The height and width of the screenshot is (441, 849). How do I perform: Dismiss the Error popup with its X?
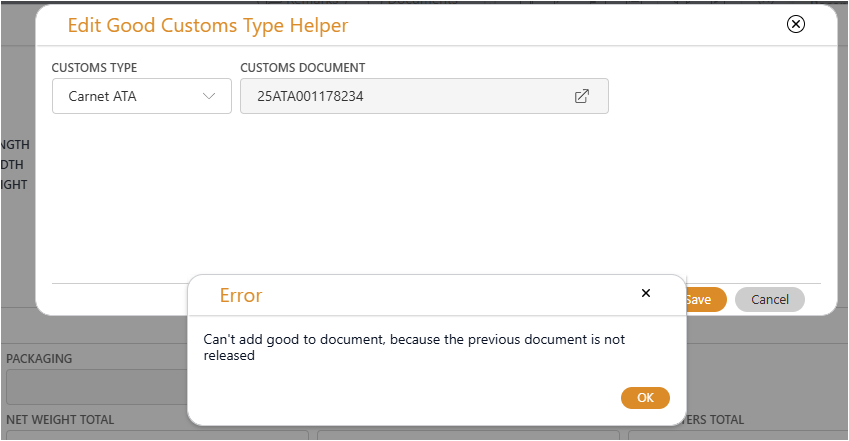point(646,293)
